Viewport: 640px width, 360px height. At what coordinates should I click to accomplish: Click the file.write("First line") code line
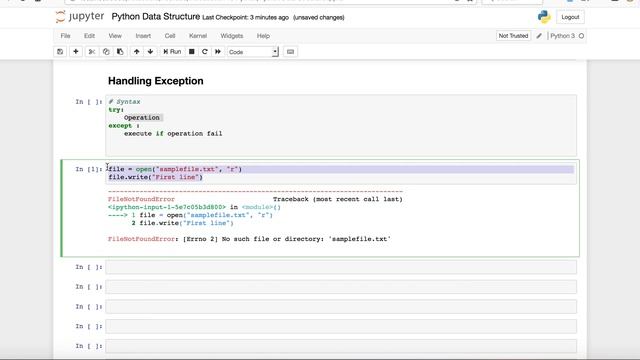pyautogui.click(x=156, y=177)
